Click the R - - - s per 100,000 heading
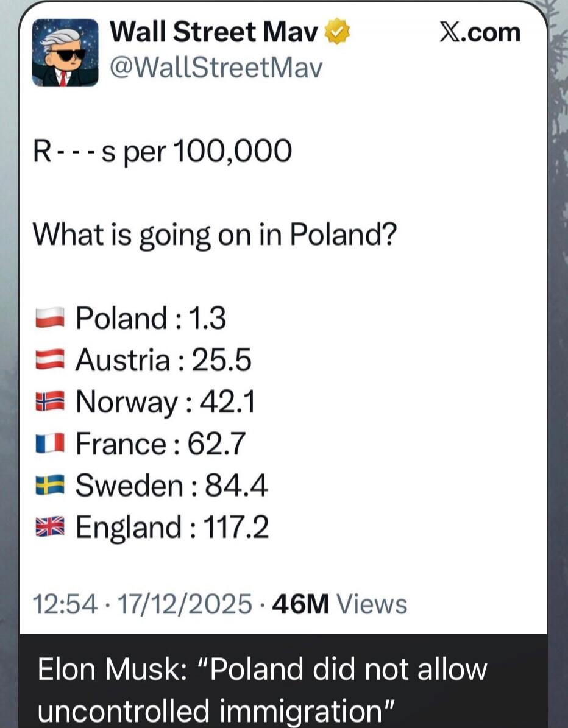568x728 pixels. (162, 151)
